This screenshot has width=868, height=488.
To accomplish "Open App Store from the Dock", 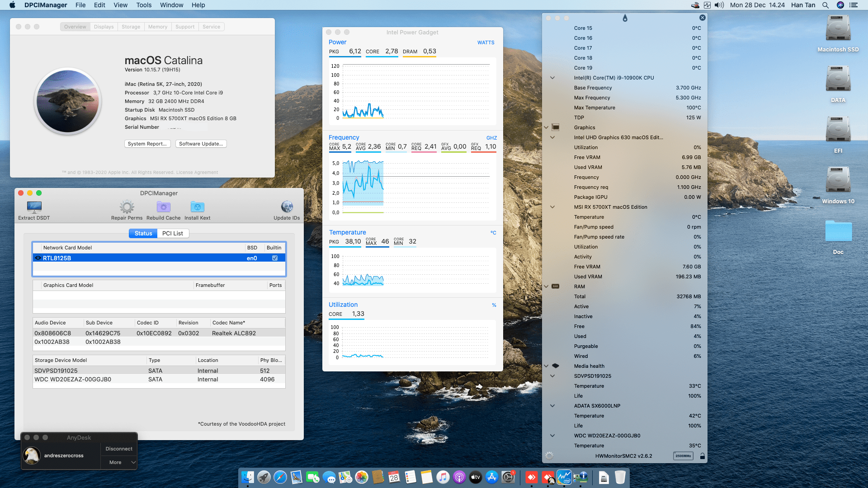I will coord(492,477).
